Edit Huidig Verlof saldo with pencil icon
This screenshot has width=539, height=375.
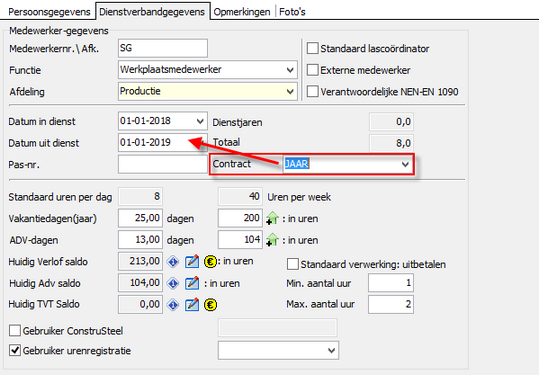click(x=192, y=262)
